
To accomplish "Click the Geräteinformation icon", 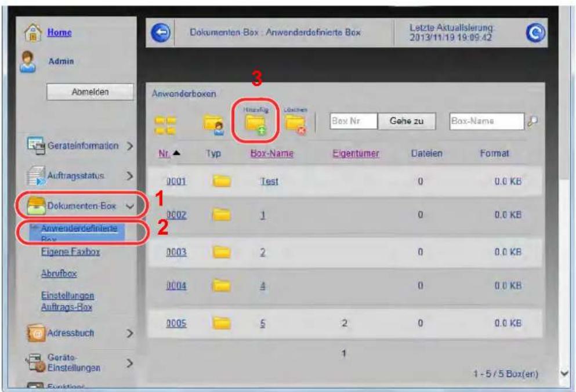I will click(35, 146).
